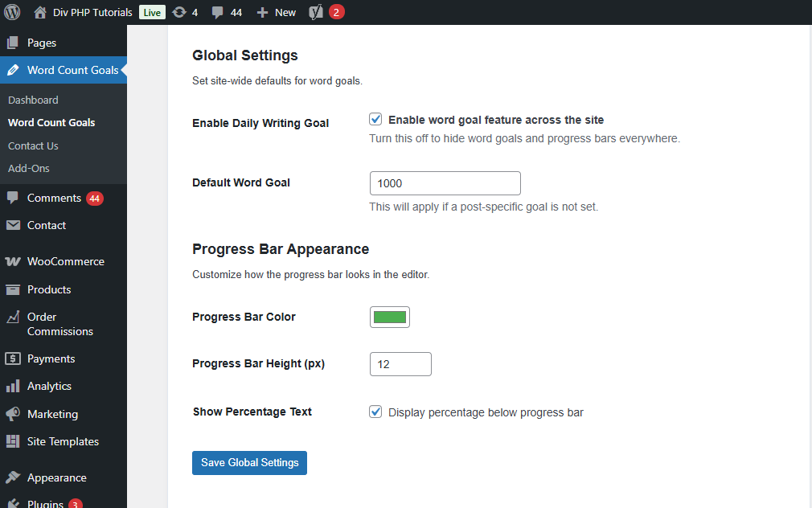This screenshot has height=508, width=812.
Task: Click the home icon beside Div PHP Tutorials
Action: [x=40, y=12]
